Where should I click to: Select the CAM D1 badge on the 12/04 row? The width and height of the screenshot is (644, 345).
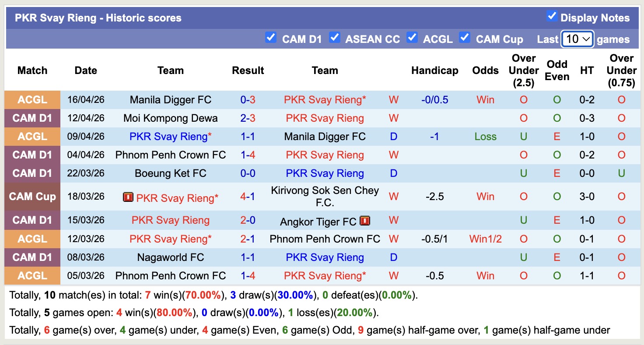pos(32,118)
